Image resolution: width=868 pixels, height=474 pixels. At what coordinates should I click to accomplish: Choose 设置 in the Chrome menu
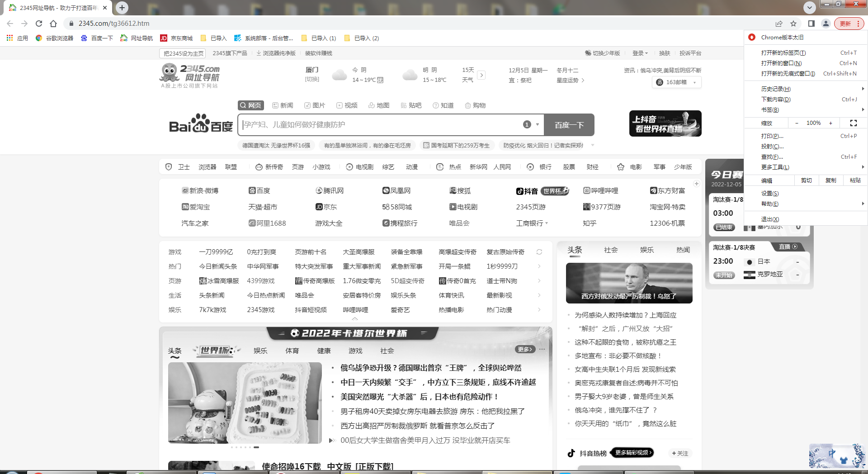point(769,194)
